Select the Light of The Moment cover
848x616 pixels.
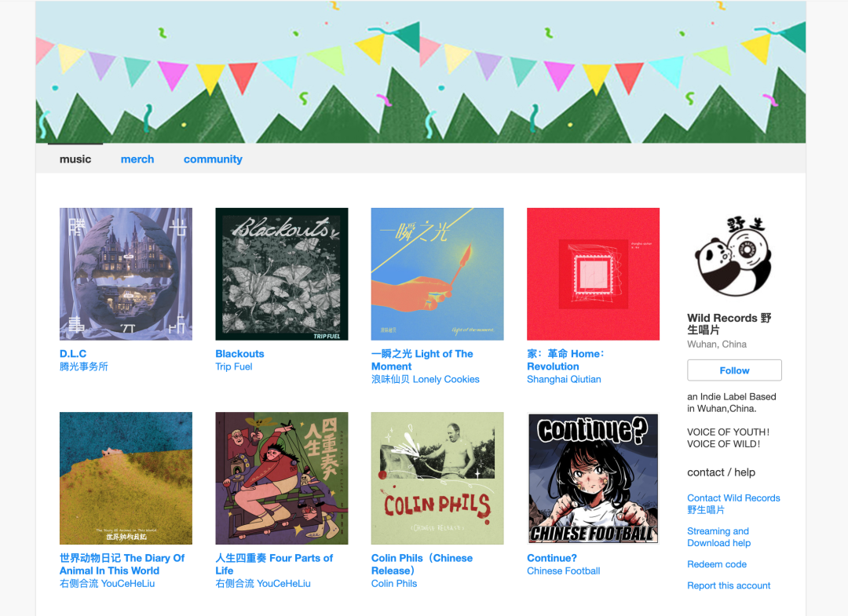click(437, 274)
